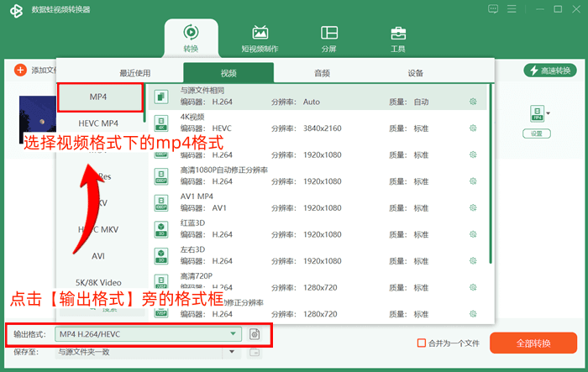Switch to the 设备 tab
The image size is (588, 372).
tap(416, 73)
